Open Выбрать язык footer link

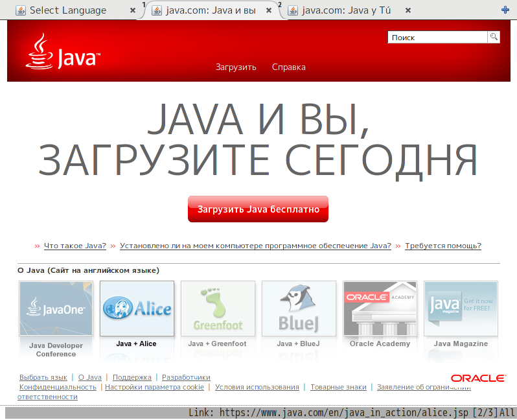point(43,377)
